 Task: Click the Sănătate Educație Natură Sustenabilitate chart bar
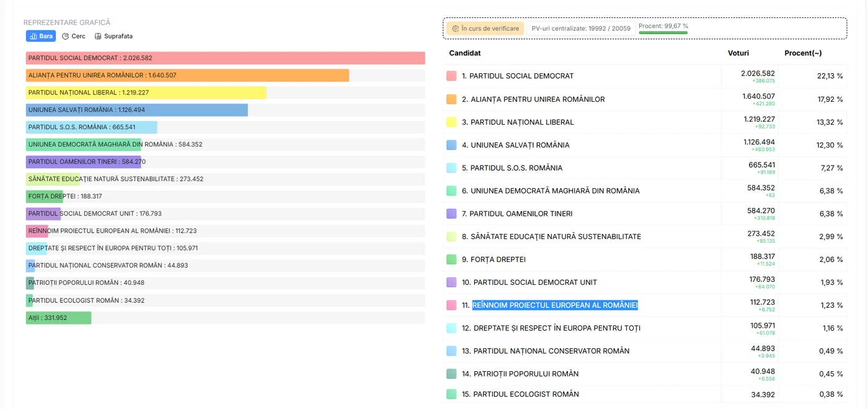[x=53, y=179]
